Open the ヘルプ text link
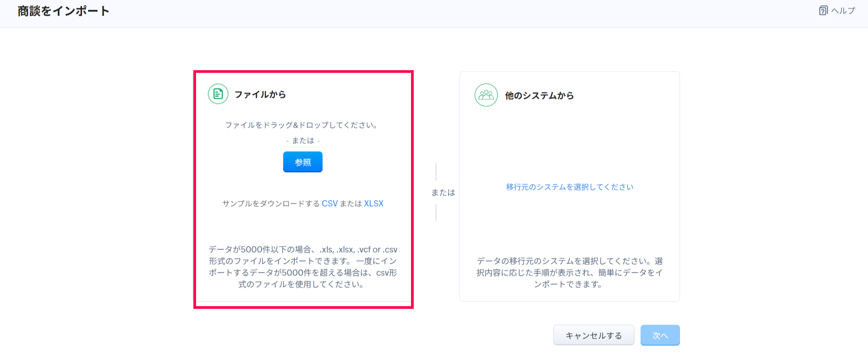 pos(843,10)
